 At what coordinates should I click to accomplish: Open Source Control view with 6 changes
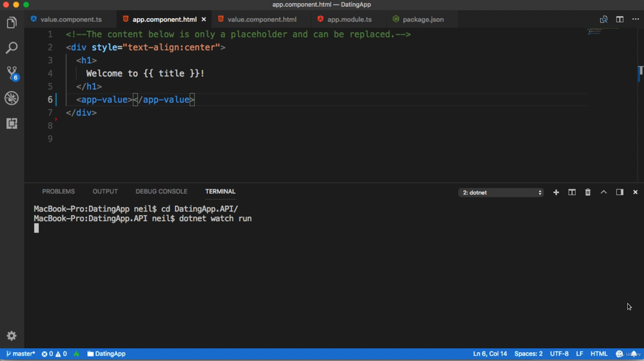[x=12, y=73]
